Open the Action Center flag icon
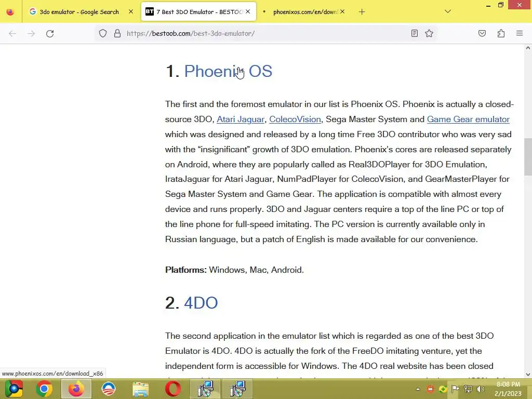The height and width of the screenshot is (399, 532). (455, 389)
